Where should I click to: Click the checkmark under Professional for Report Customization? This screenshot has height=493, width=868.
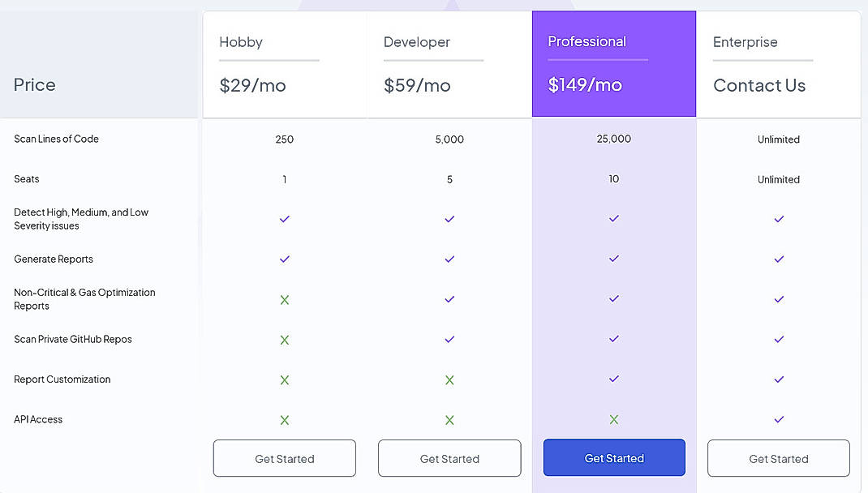(x=614, y=379)
